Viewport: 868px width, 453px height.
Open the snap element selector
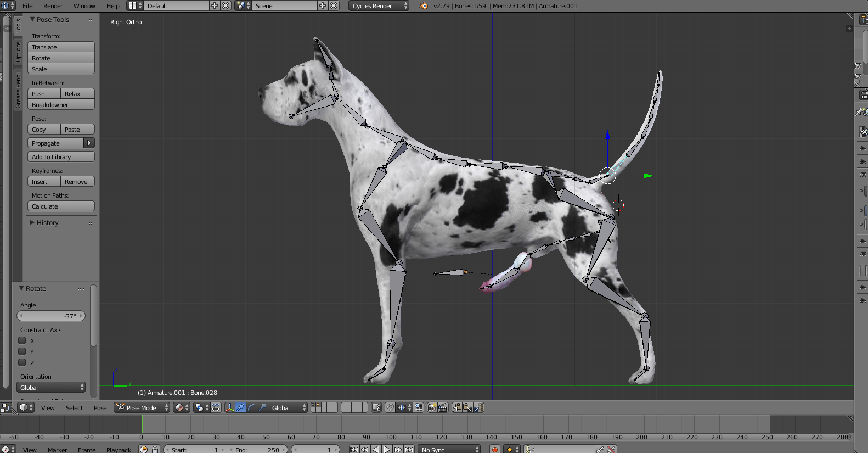[404, 407]
